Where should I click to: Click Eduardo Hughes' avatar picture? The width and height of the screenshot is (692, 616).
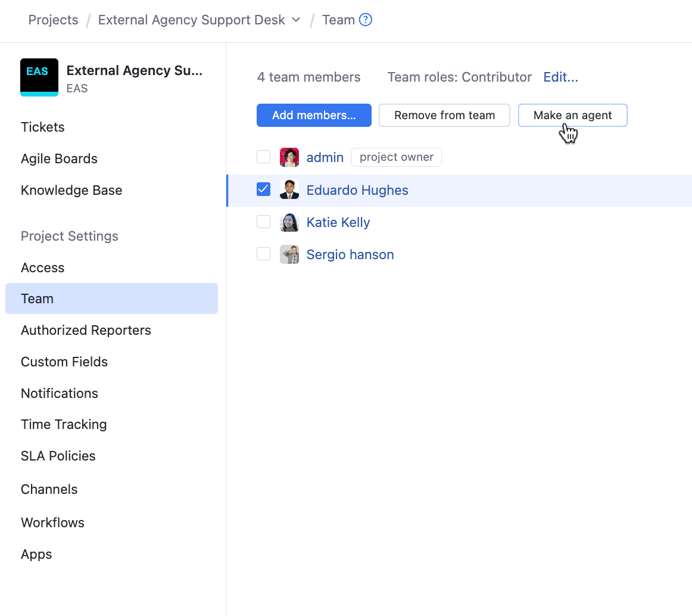[289, 190]
